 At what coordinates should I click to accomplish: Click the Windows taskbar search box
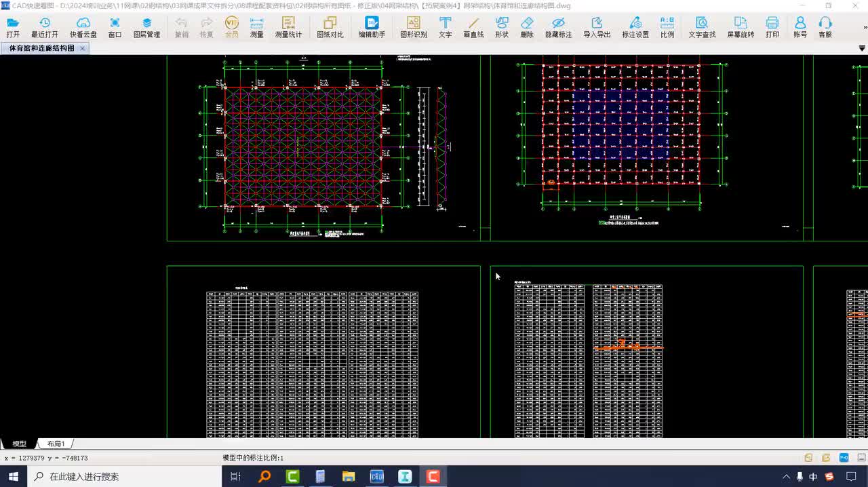[x=129, y=477]
